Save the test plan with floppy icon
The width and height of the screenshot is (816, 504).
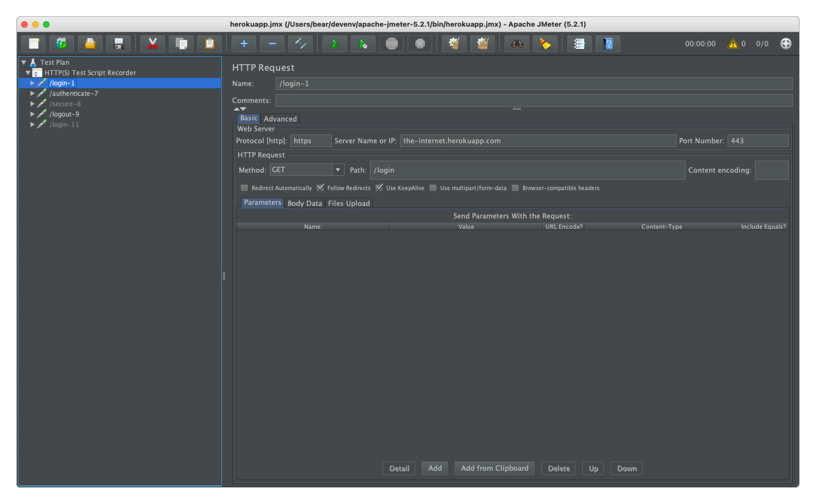[x=118, y=44]
